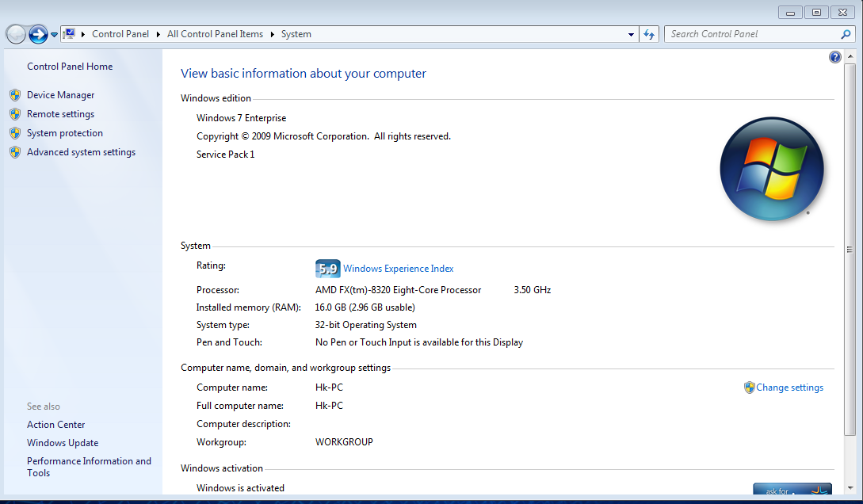Click the search magnifier icon
The image size is (863, 504).
click(846, 34)
